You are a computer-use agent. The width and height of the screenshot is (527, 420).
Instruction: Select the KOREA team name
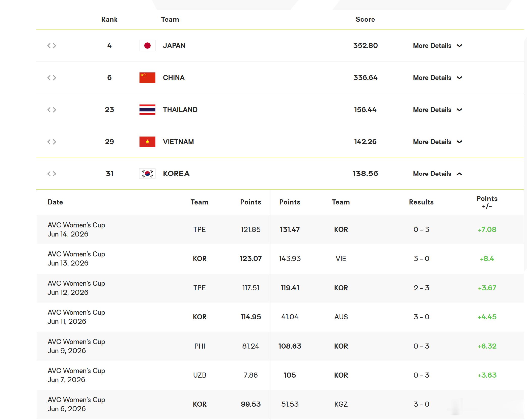click(176, 173)
